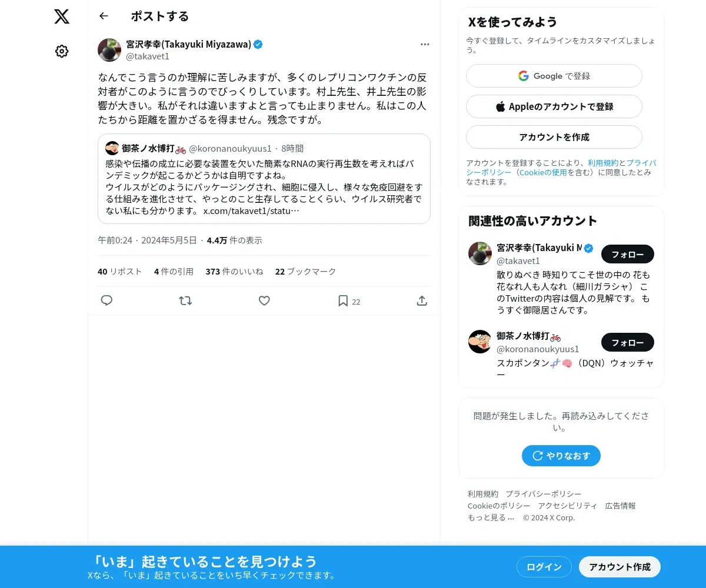The image size is (706, 588).
Task: Click Appleのアカウントで登録 button
Action: 554,106
